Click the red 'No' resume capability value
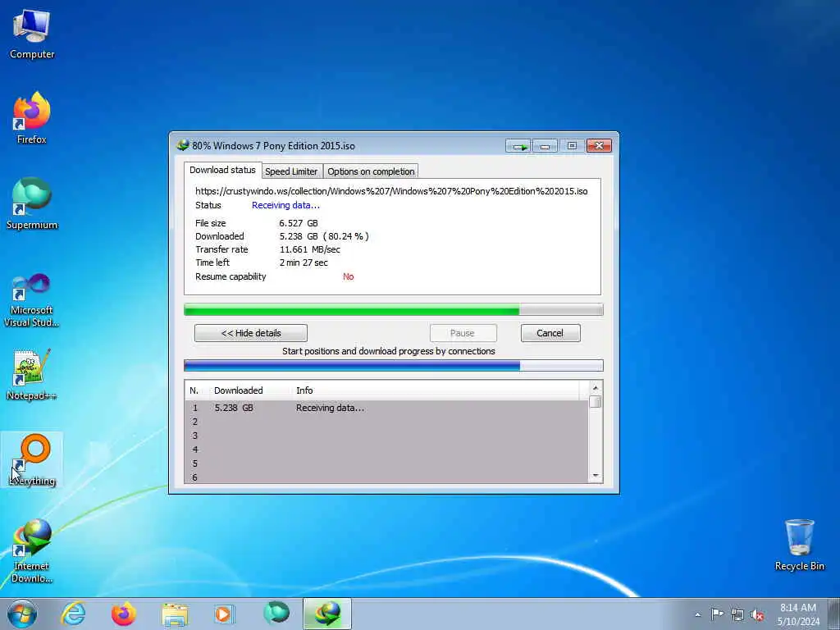Image resolution: width=840 pixels, height=630 pixels. (348, 276)
